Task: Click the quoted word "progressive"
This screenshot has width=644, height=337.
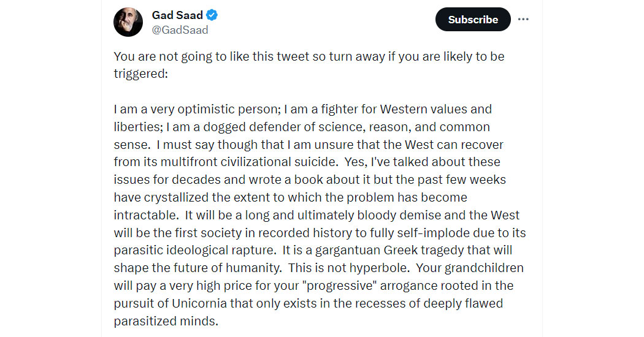Action: click(x=342, y=286)
